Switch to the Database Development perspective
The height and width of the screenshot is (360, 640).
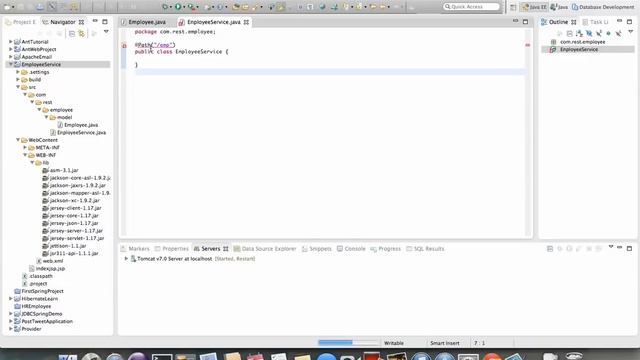click(603, 7)
